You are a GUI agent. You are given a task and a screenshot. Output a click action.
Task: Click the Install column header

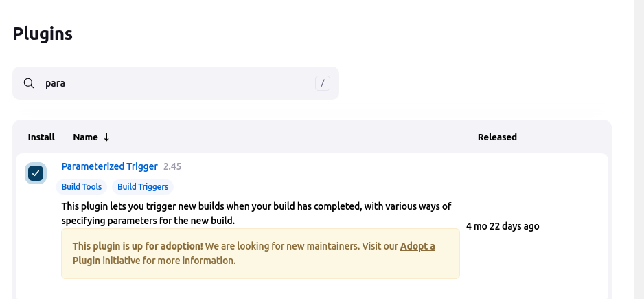coord(41,137)
